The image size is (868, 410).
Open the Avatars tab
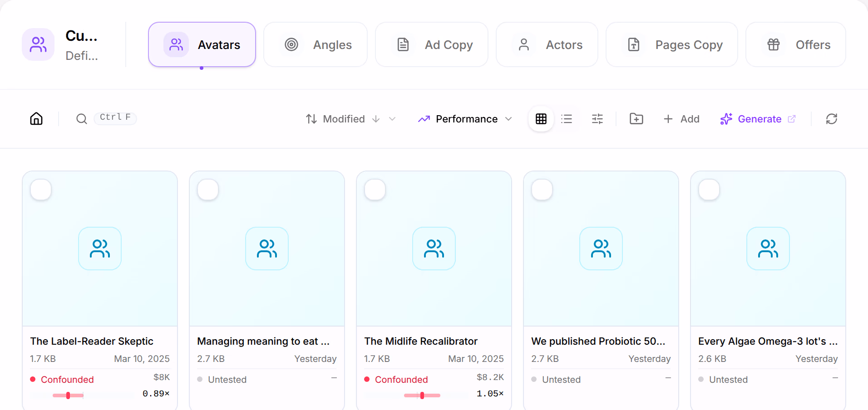point(202,44)
